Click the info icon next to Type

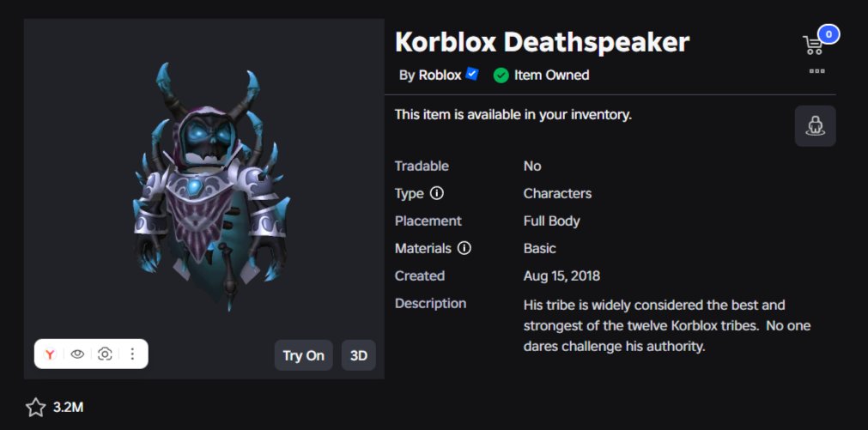pos(437,193)
